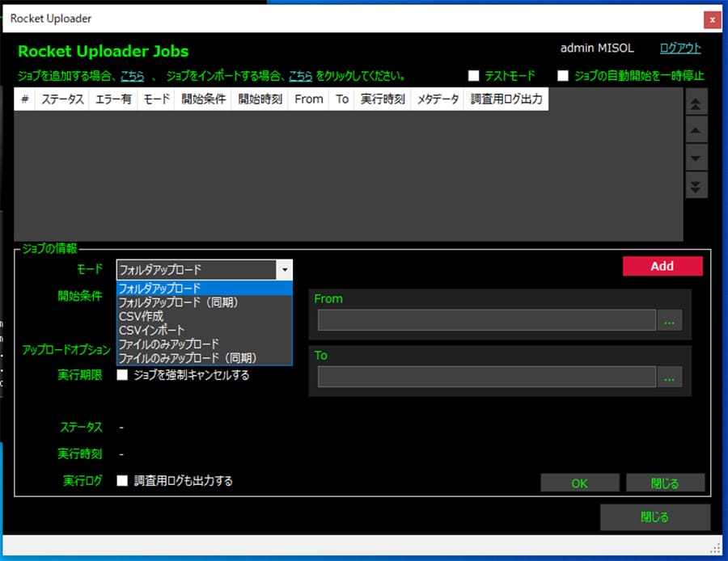Click the move-to-bottom double arrow button
Screen dimensions: 728x561
point(696,186)
